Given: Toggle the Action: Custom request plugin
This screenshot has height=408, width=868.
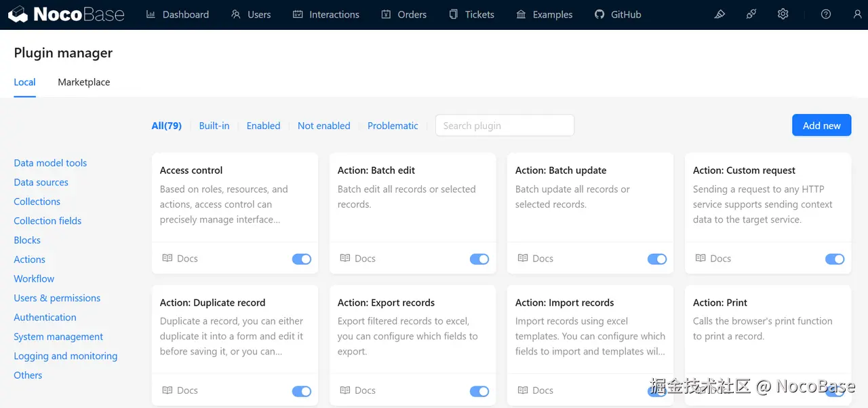Looking at the screenshot, I should pyautogui.click(x=835, y=259).
